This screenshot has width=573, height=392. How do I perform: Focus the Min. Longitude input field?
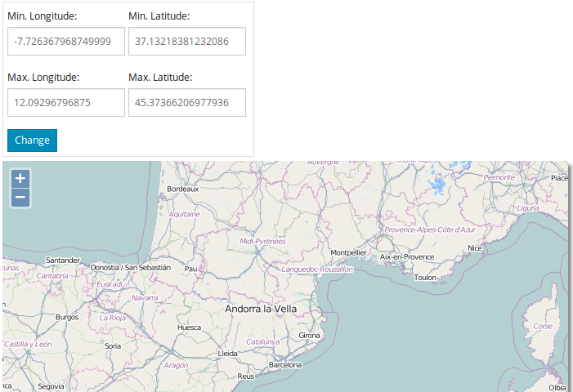(66, 42)
